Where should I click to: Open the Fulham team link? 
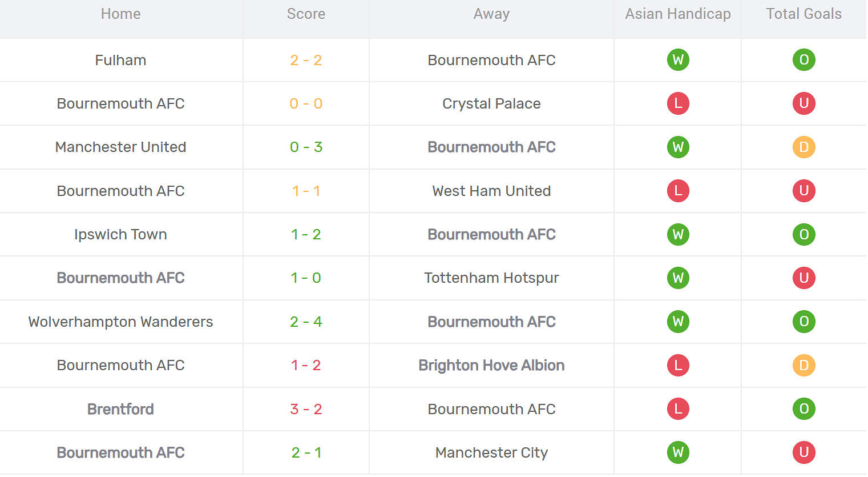[x=120, y=60]
